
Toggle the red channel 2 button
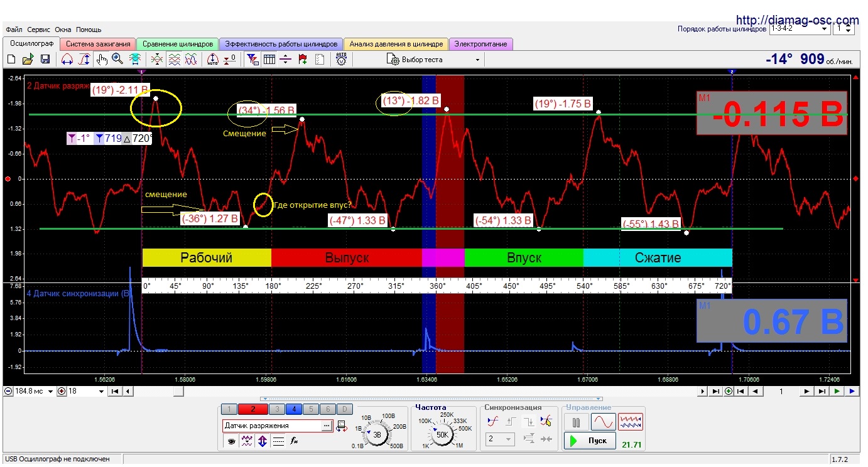tap(252, 409)
